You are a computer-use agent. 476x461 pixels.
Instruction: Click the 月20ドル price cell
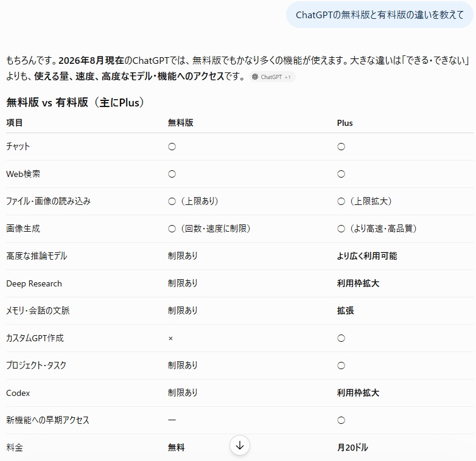[352, 448]
